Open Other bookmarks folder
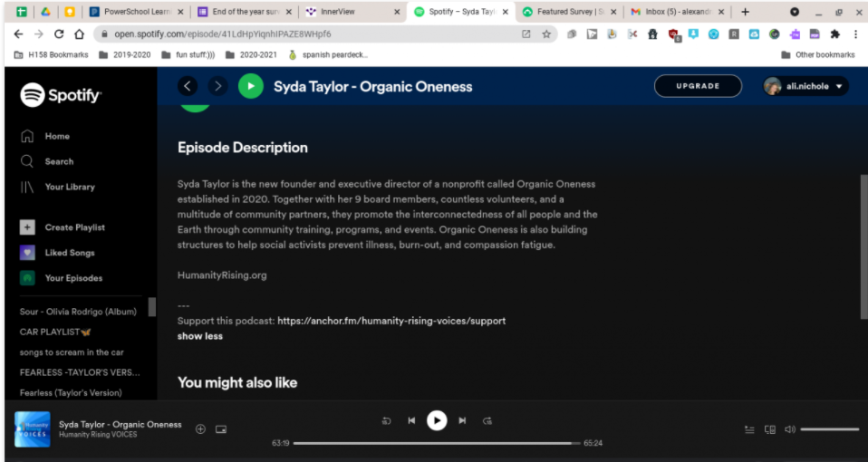The width and height of the screenshot is (868, 462). pos(818,54)
